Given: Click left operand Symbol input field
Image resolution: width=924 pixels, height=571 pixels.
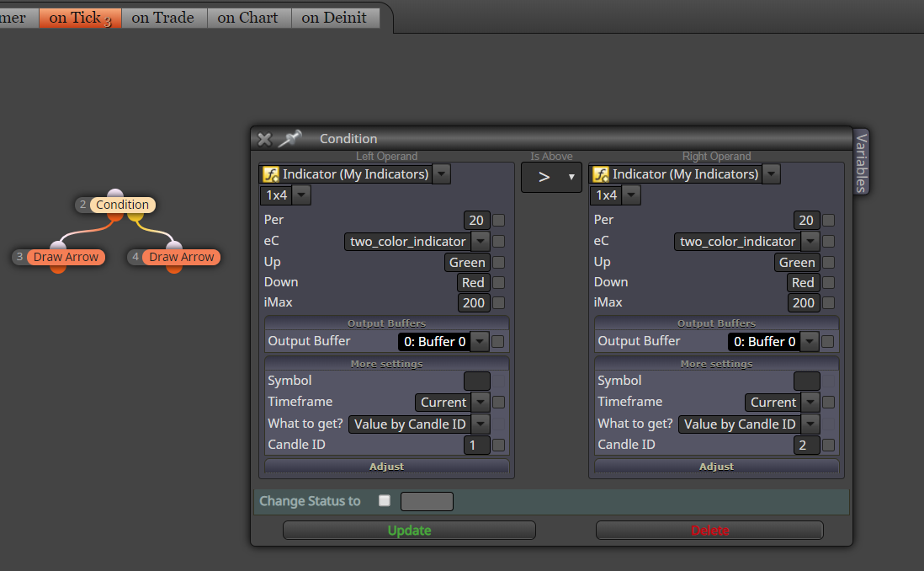Looking at the screenshot, I should click(477, 381).
